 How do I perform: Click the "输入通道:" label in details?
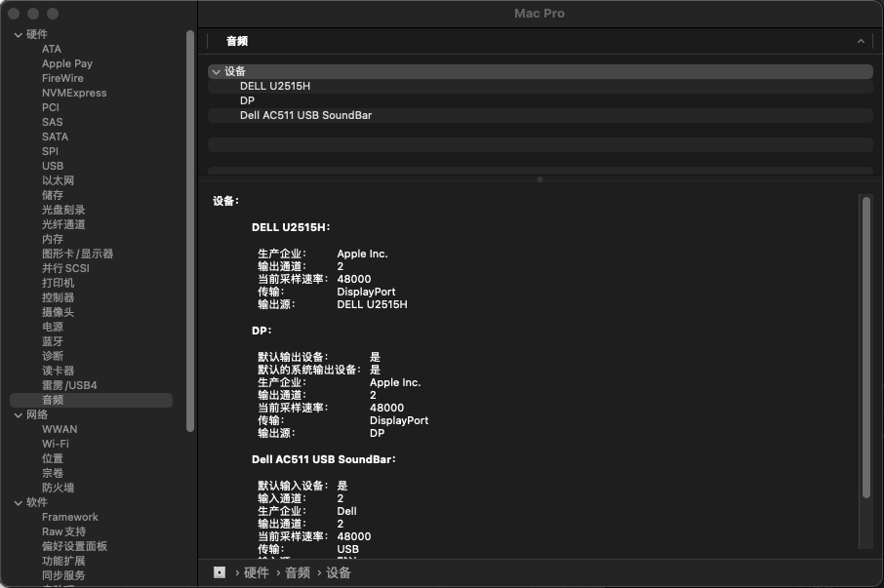click(282, 498)
